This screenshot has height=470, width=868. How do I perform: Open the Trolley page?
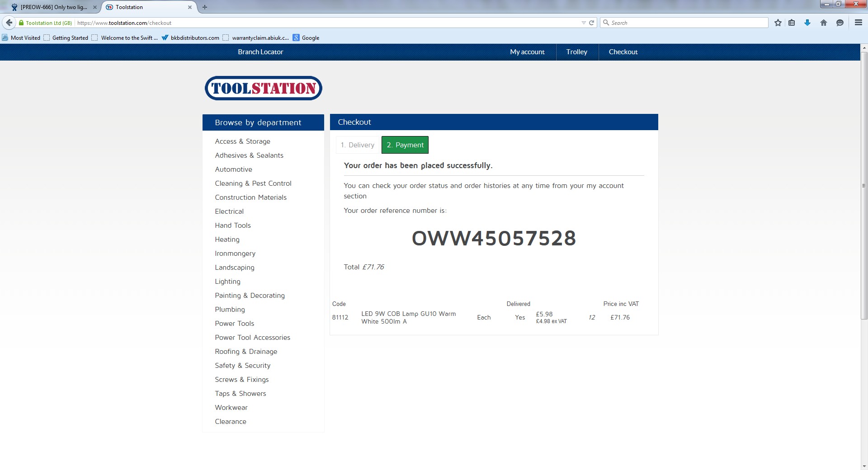(x=577, y=52)
